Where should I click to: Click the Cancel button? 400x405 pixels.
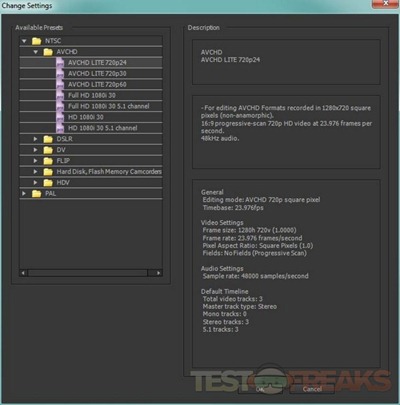pos(312,389)
